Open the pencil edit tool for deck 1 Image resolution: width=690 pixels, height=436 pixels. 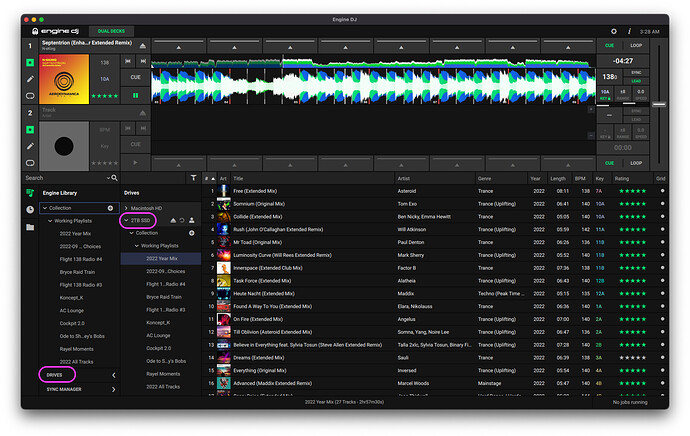[x=30, y=79]
